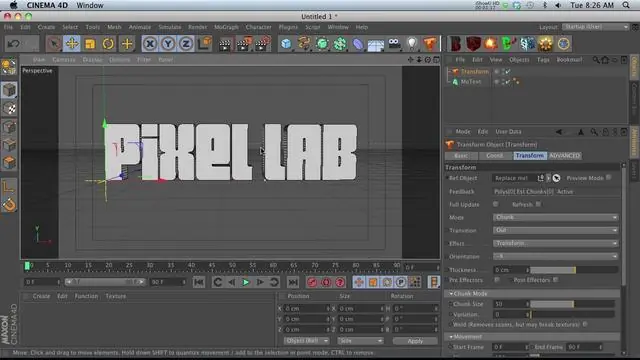The height and width of the screenshot is (360, 640).
Task: Open the Transition dropdown set to Out
Action: click(x=556, y=231)
